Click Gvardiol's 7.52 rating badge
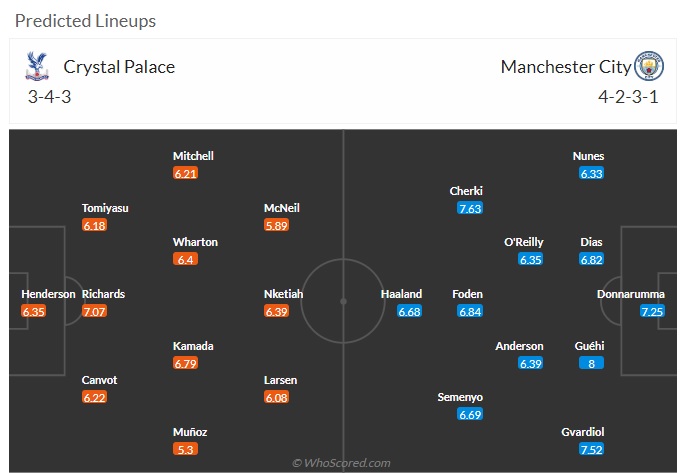This screenshot has width=686, height=473. click(x=592, y=449)
